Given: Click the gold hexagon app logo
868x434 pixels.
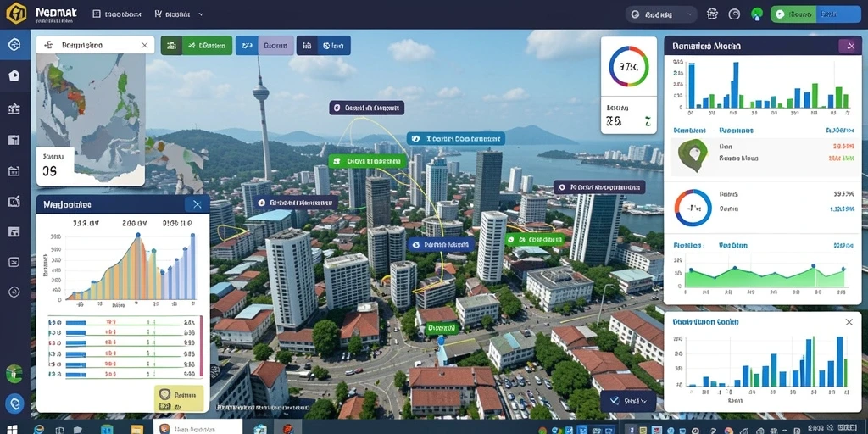Looking at the screenshot, I should pos(16,14).
